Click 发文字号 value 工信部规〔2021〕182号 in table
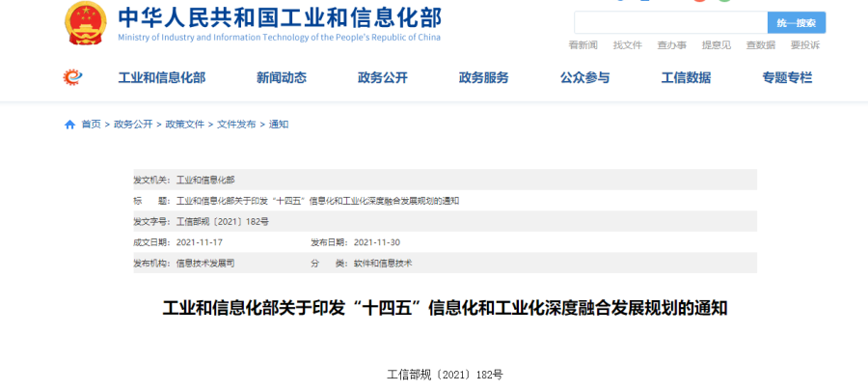 pos(223,222)
